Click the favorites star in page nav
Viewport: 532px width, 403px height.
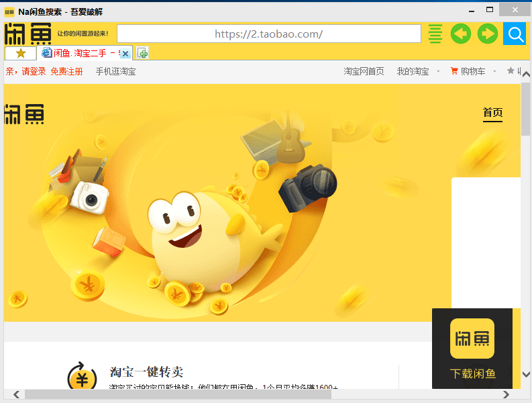pyautogui.click(x=511, y=71)
